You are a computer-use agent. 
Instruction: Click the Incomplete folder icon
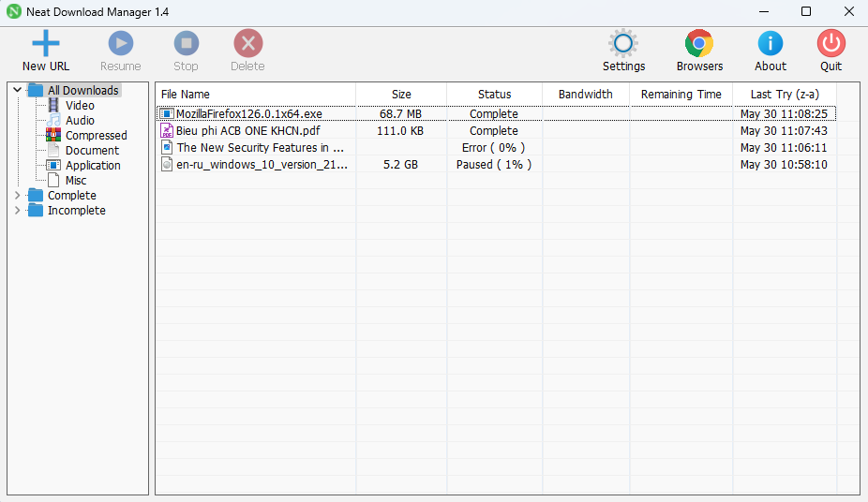[x=36, y=210]
